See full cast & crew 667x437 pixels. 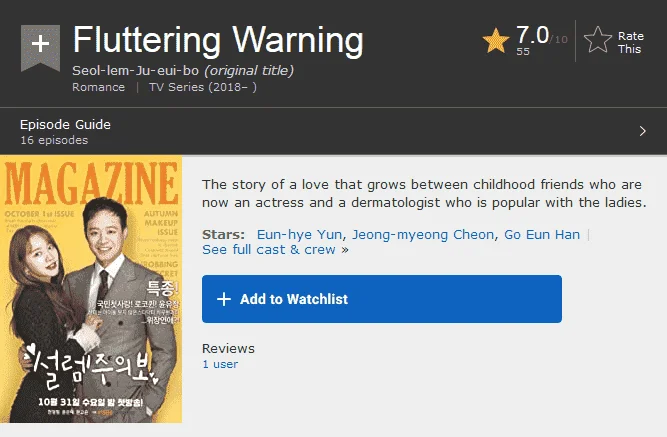(275, 250)
